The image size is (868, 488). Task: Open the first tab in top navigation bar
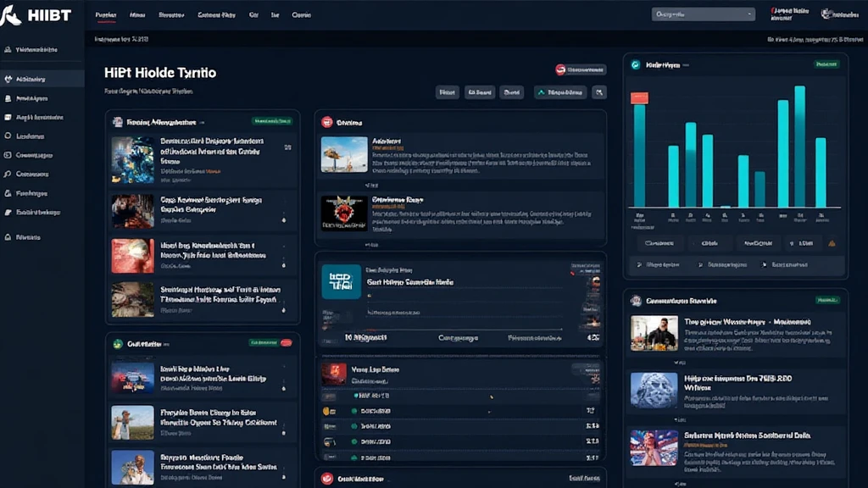pos(106,15)
